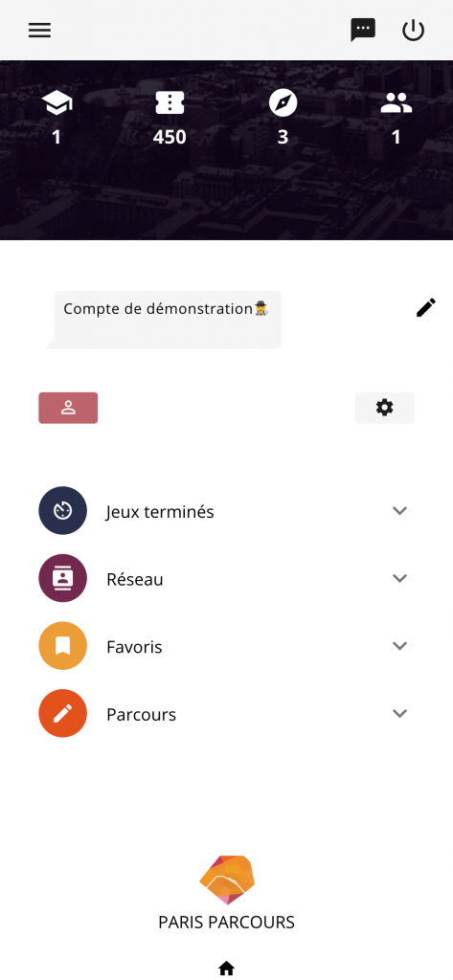Tap the compass explorations icon
The height and width of the screenshot is (980, 453).
tap(283, 103)
